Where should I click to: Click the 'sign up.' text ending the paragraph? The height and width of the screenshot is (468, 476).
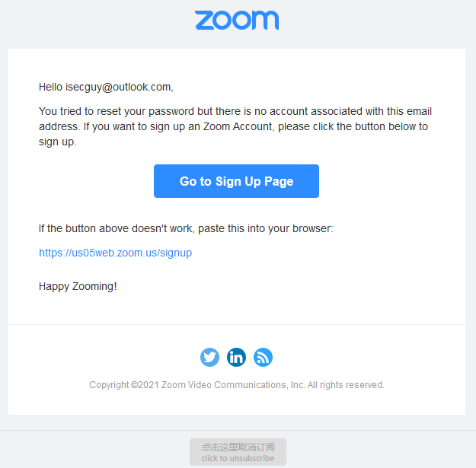57,142
